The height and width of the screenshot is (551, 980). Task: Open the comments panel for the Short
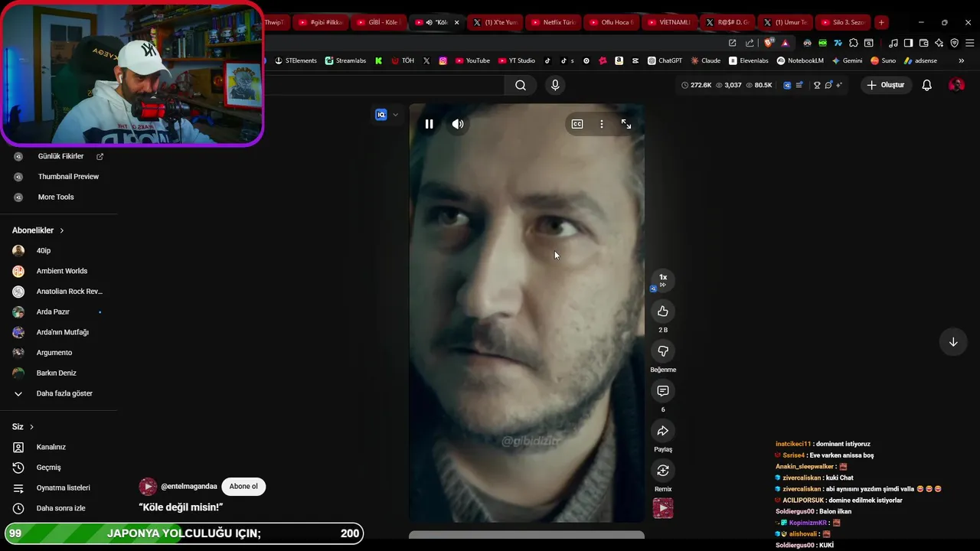663,391
